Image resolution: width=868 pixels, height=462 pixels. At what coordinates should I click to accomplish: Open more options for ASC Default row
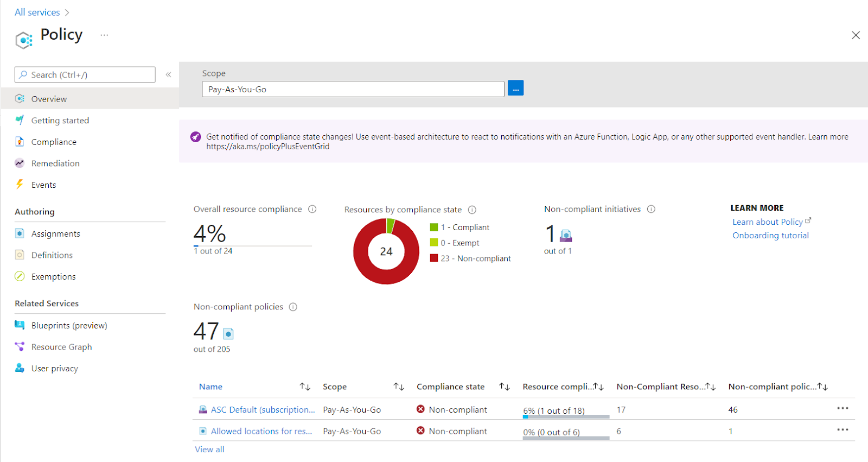(842, 408)
